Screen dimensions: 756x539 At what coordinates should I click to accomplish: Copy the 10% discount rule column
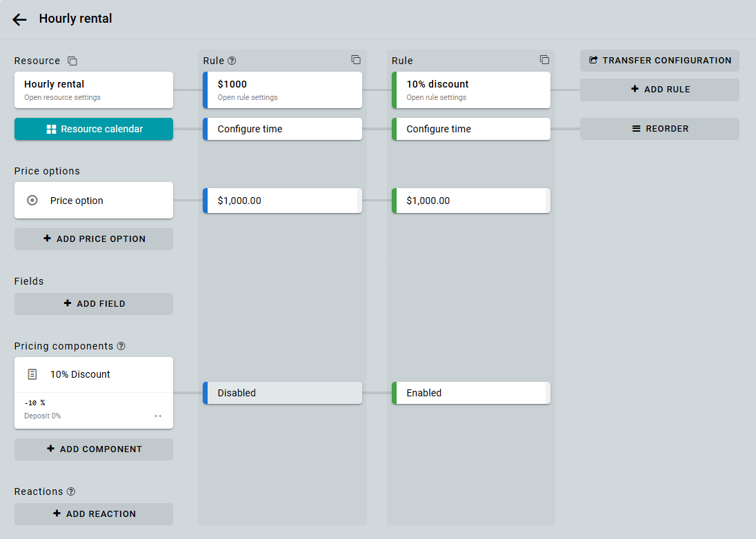[544, 60]
